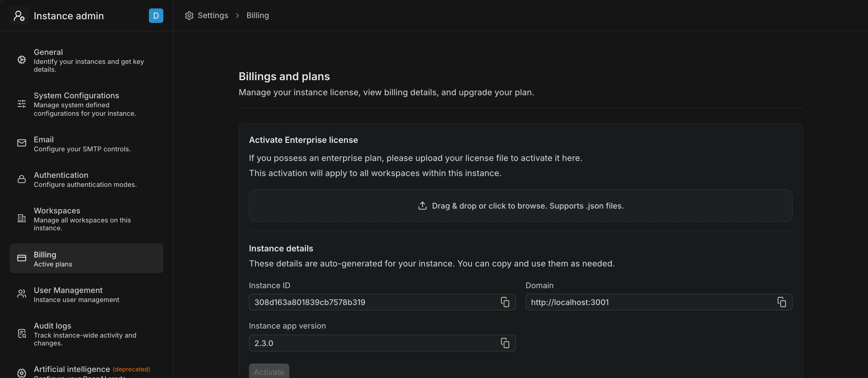868x378 pixels.
Task: Click the Instance admin user-cog icon
Action: point(19,15)
